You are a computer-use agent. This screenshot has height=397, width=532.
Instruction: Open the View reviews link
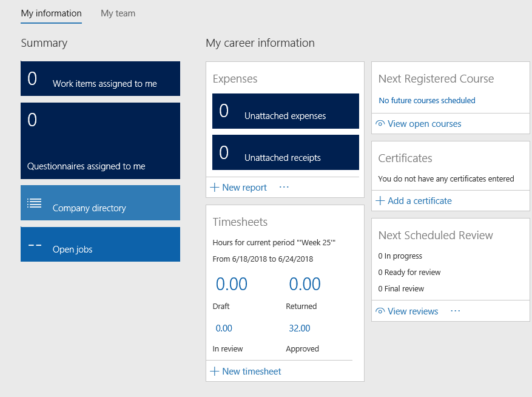coord(413,311)
